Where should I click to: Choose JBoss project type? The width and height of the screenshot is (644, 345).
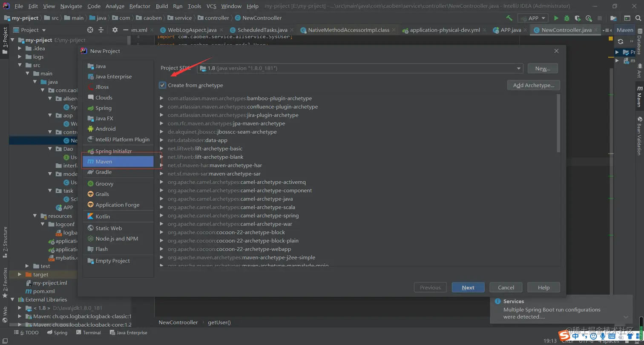[118, 87]
